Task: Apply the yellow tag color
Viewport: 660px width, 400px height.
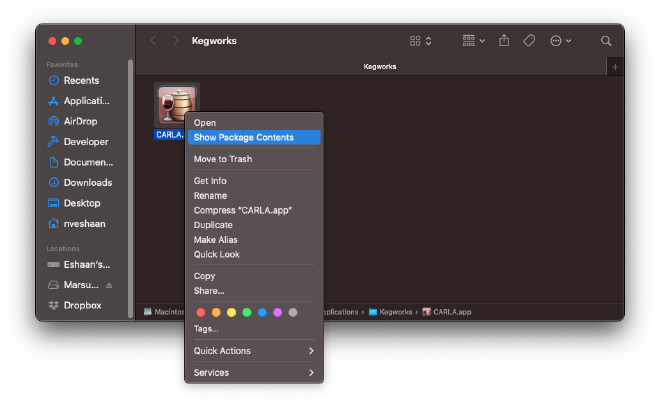Action: 232,312
